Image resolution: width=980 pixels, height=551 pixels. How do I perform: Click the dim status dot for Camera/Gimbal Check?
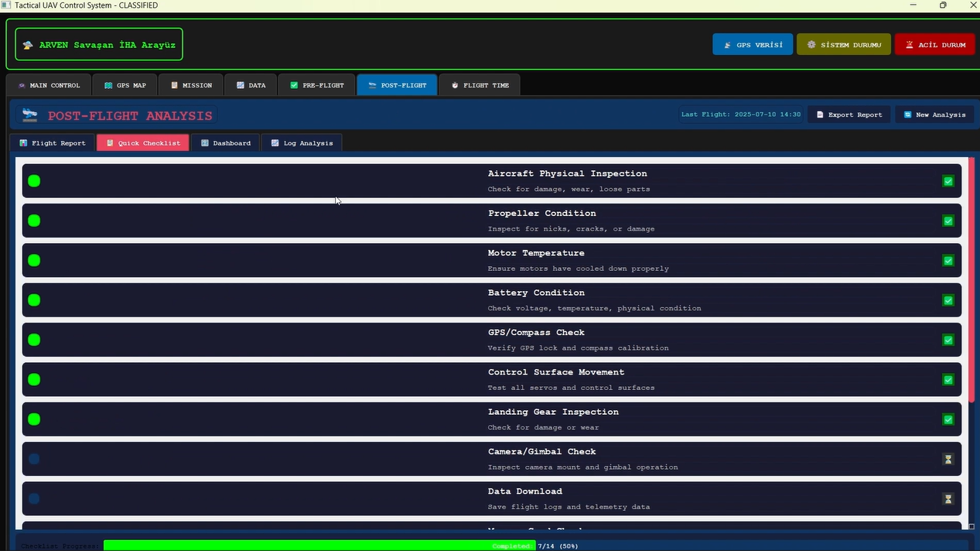(34, 459)
